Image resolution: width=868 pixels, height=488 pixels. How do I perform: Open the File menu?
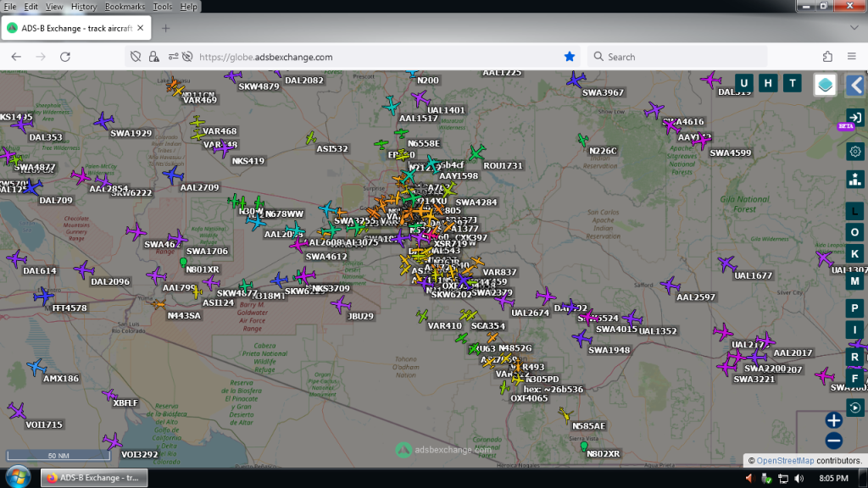click(x=10, y=7)
